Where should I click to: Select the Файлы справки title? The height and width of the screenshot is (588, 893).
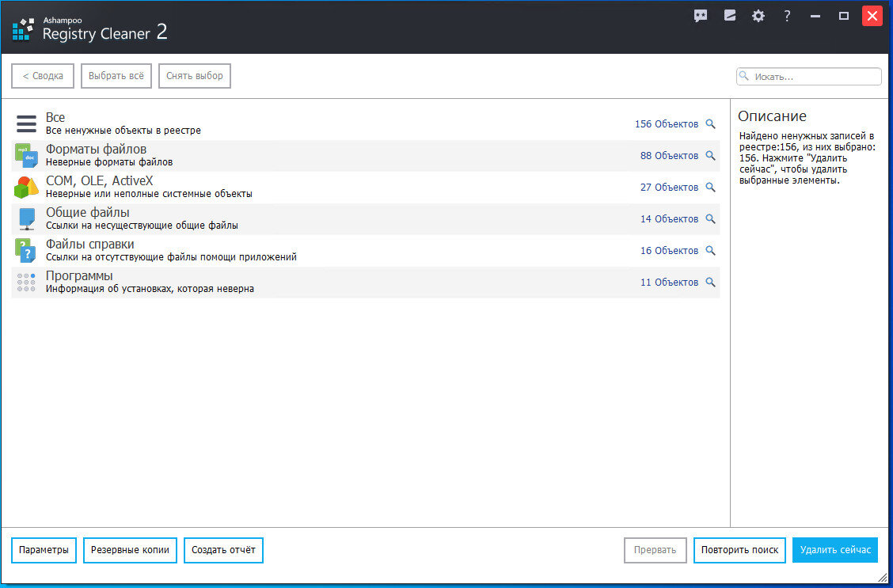pos(89,245)
